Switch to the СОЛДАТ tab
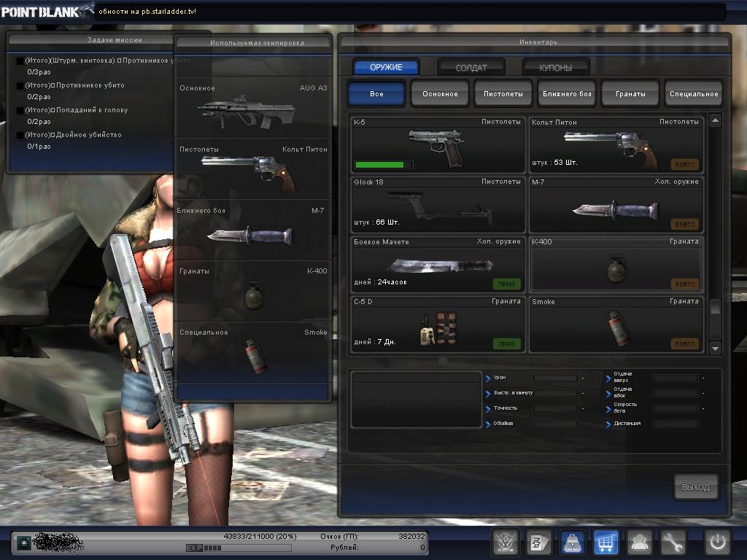Image resolution: width=747 pixels, height=560 pixels. tap(471, 68)
